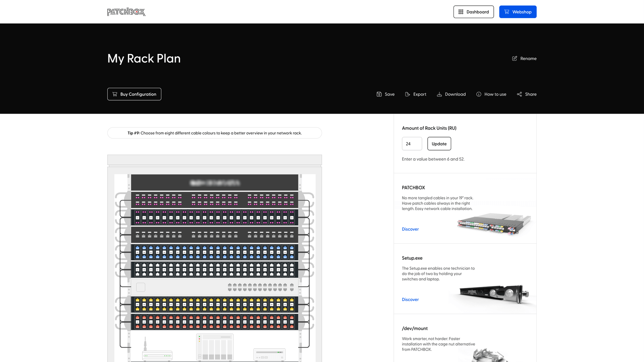
Task: Click the cart icon inside Webshop button
Action: [x=506, y=11]
